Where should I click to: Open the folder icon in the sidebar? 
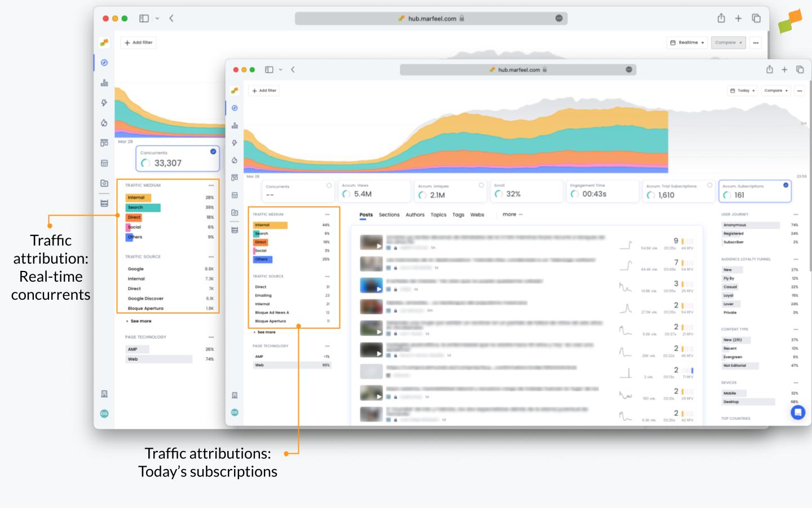coord(235,213)
